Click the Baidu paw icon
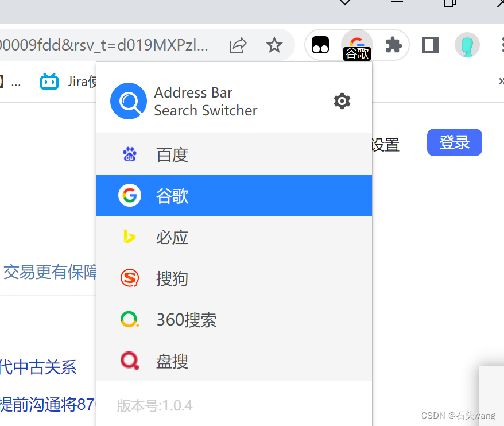Viewport: 504px width, 426px height. 130,154
